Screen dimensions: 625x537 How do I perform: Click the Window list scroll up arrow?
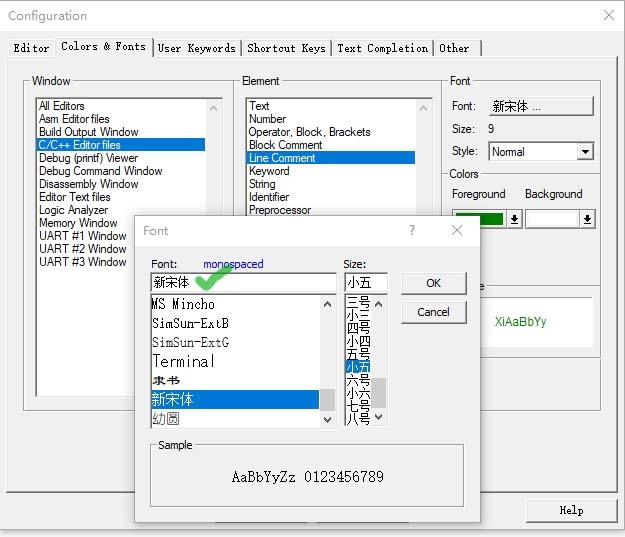coord(214,108)
